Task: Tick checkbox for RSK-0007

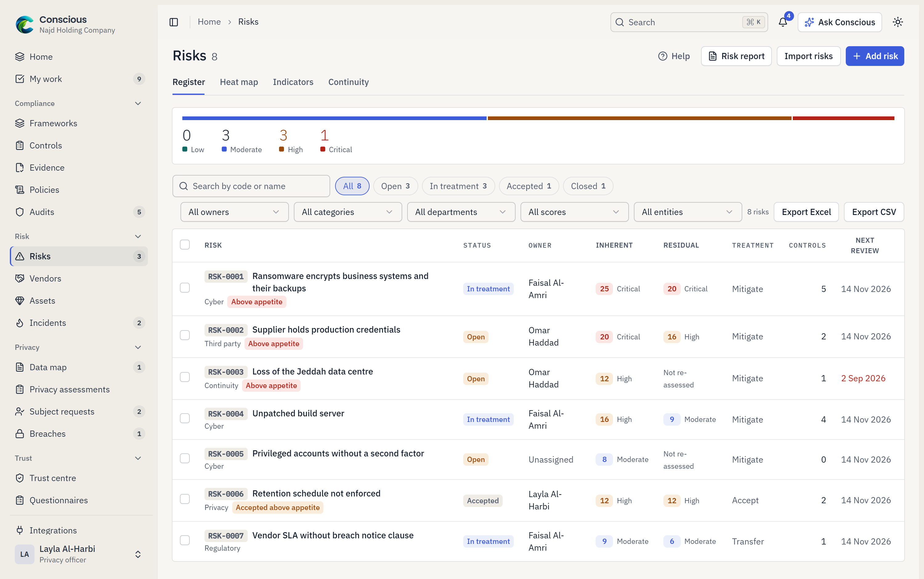Action: pyautogui.click(x=185, y=540)
